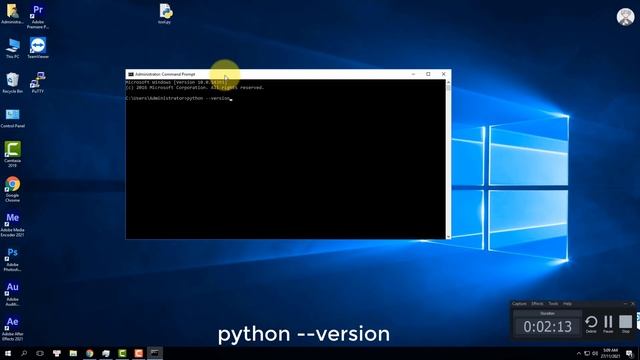Stop the screen recording

pos(625,324)
